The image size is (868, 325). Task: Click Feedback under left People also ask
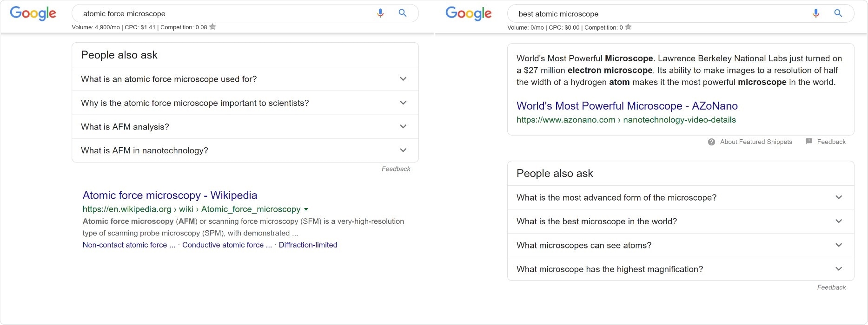click(x=396, y=169)
